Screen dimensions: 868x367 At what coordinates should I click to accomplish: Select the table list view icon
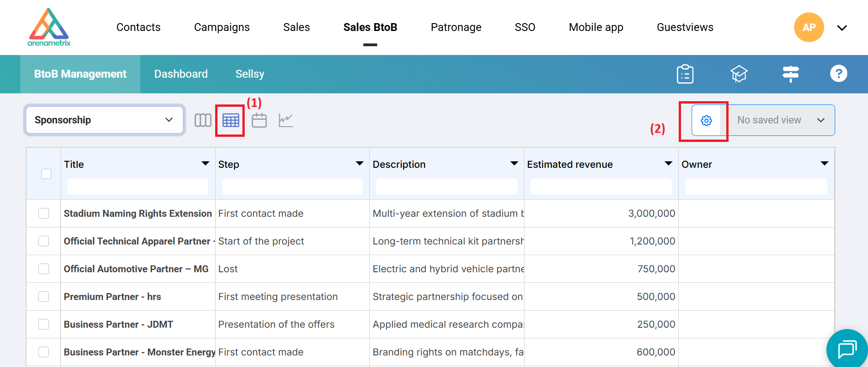230,120
